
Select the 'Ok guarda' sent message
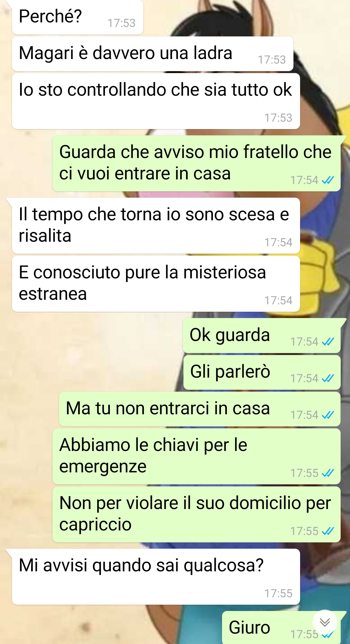pyautogui.click(x=262, y=335)
